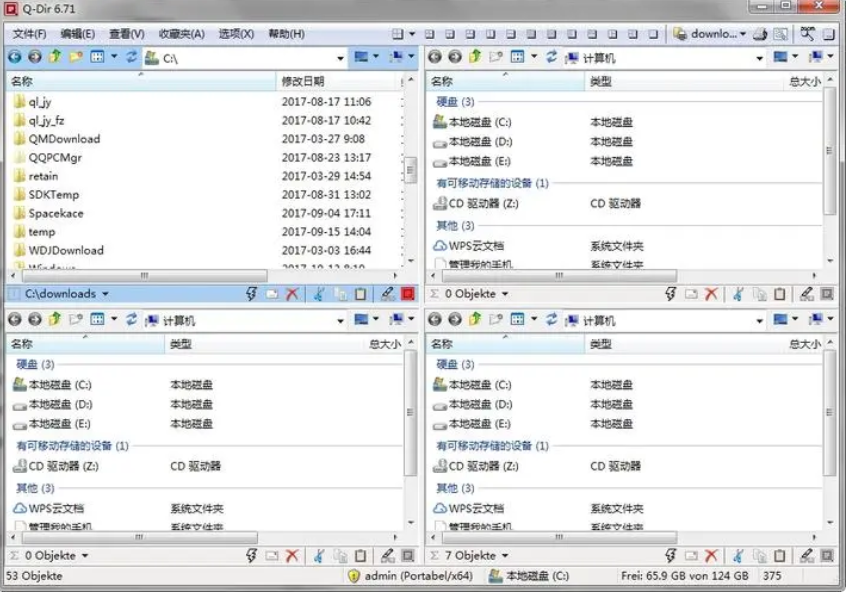849x593 pixels.
Task: Select 本地磁盘 (D:) in bottom-right pane
Action: [x=472, y=405]
